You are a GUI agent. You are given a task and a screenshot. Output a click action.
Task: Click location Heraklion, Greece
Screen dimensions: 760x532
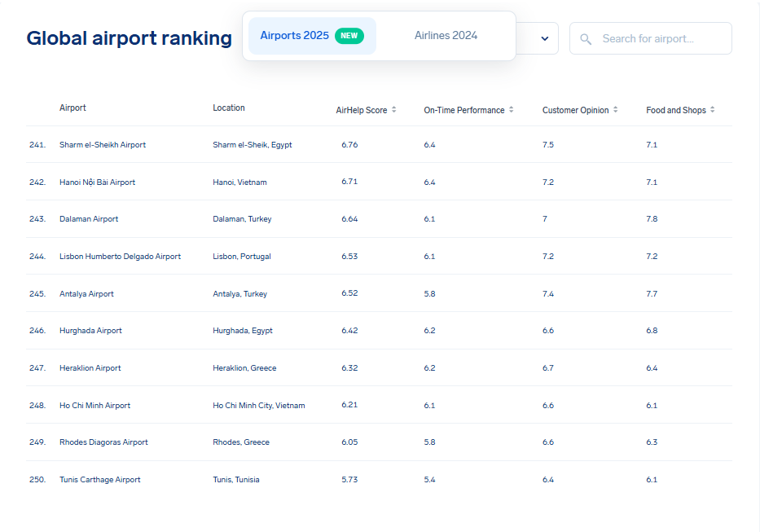click(x=244, y=367)
